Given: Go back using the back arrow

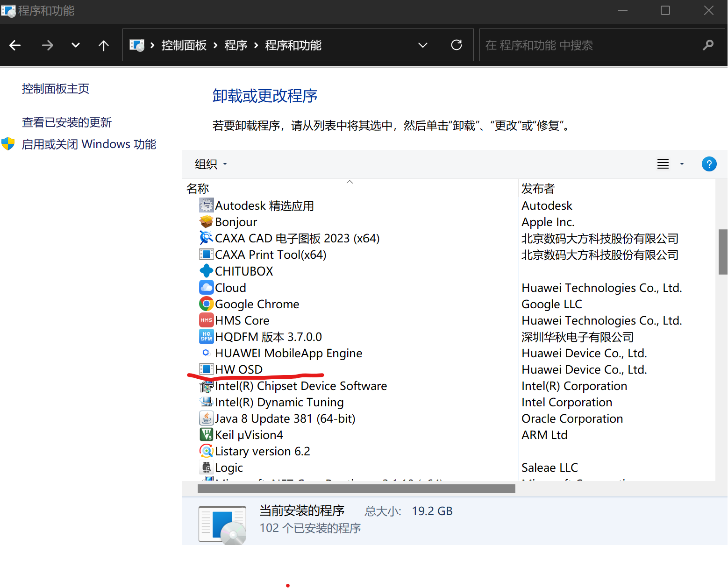Looking at the screenshot, I should (x=15, y=45).
